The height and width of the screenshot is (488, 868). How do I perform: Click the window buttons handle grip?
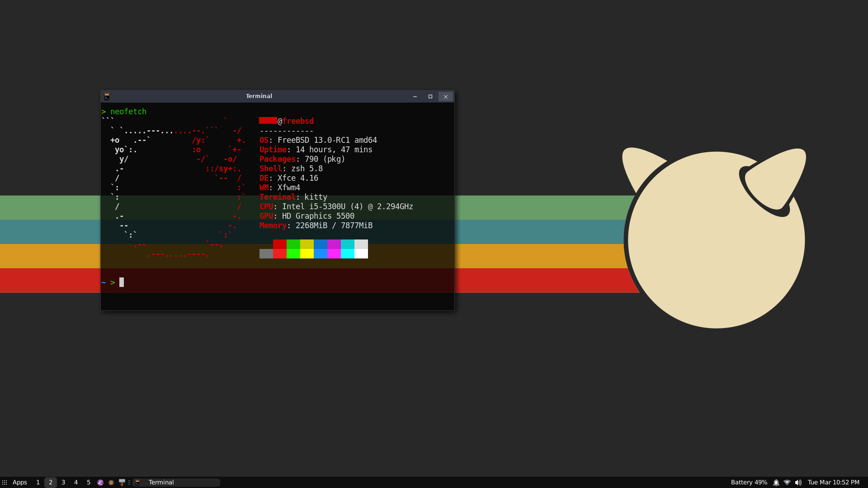tap(129, 482)
